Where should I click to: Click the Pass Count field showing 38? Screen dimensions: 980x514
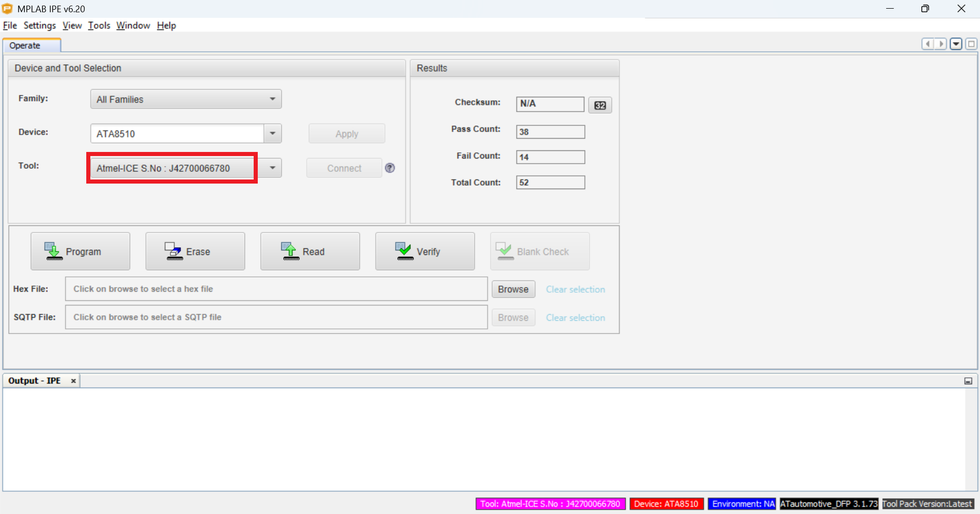tap(550, 132)
